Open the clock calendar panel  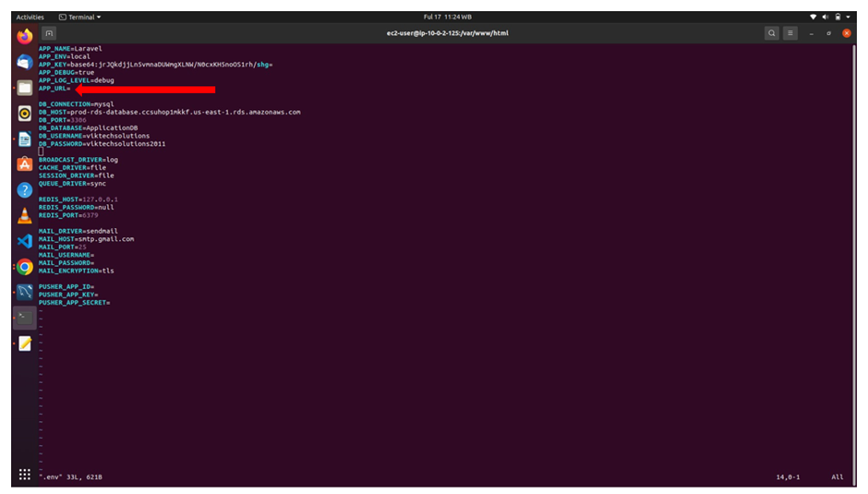click(x=447, y=18)
